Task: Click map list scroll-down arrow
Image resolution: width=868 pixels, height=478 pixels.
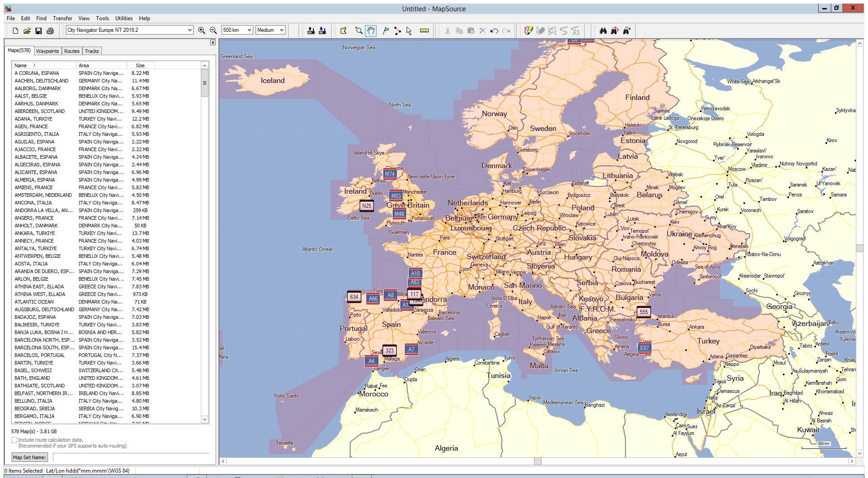Action: pyautogui.click(x=204, y=420)
